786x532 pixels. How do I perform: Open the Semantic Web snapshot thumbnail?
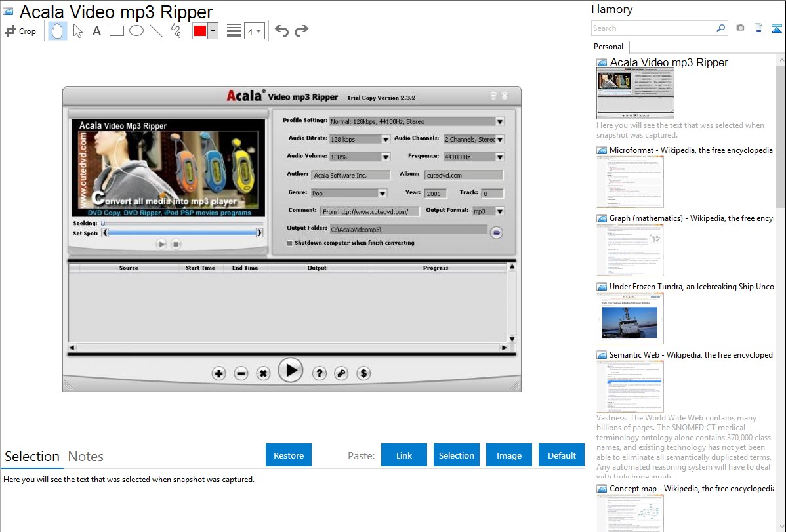(x=630, y=386)
